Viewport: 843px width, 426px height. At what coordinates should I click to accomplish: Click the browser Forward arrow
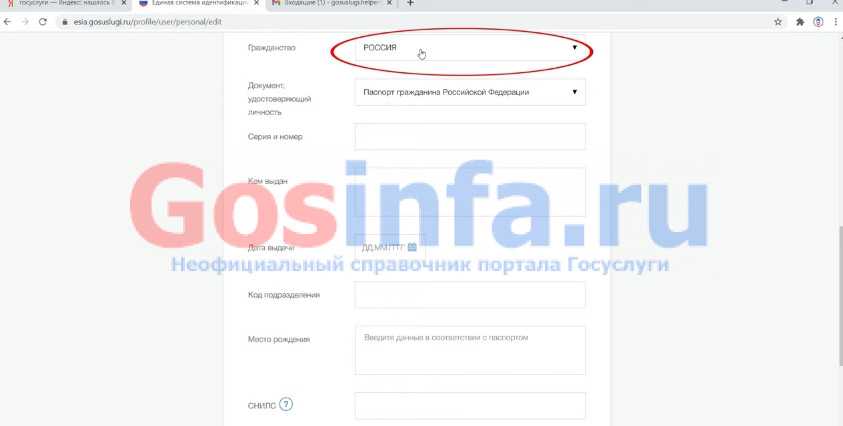(24, 20)
